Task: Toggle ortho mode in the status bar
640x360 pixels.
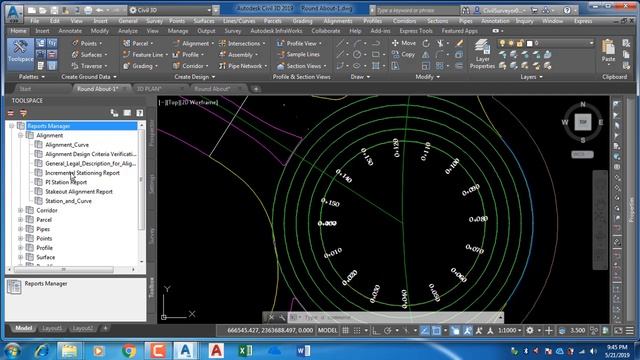Action: 376,330
